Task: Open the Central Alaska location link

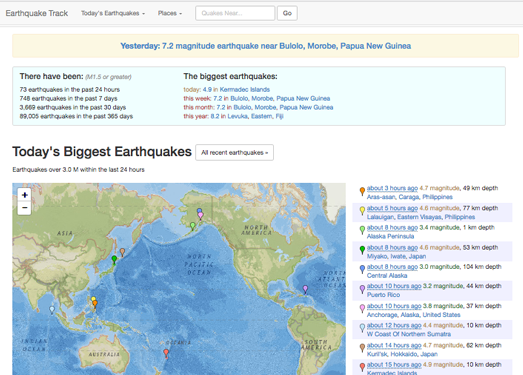Action: [387, 276]
